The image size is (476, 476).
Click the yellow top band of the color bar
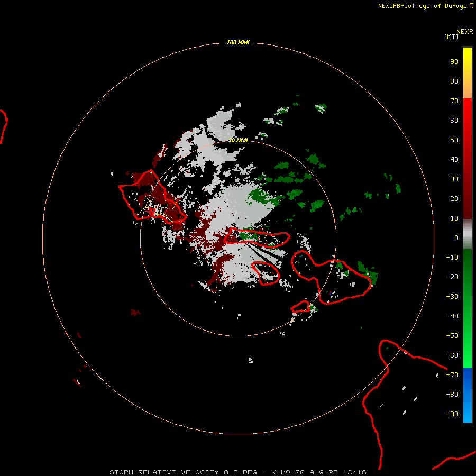tap(467, 73)
